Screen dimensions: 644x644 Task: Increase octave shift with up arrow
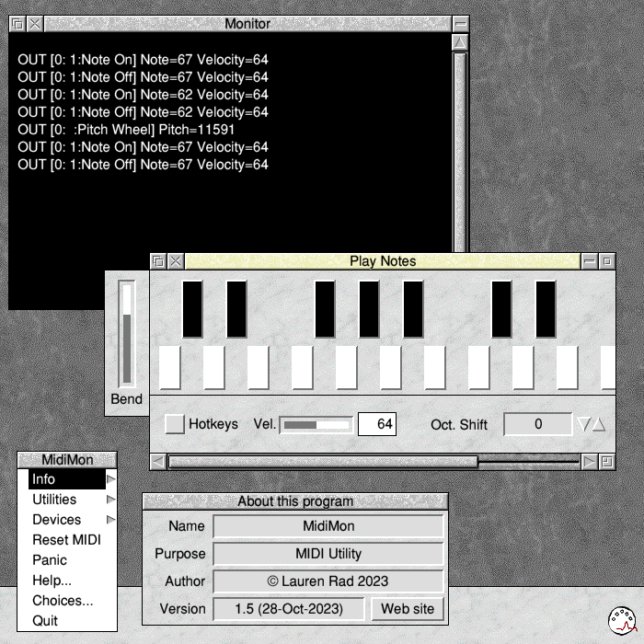599,424
